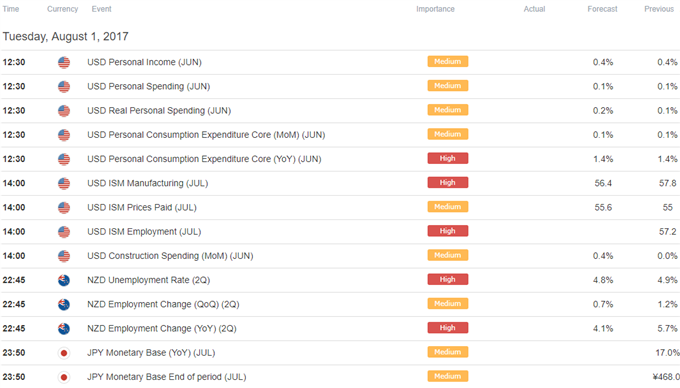
Task: Click the Actual column header
Action: pos(534,9)
